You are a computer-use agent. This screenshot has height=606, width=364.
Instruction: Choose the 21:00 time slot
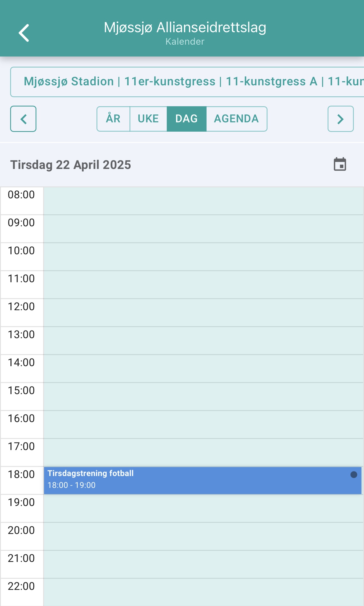(x=203, y=564)
